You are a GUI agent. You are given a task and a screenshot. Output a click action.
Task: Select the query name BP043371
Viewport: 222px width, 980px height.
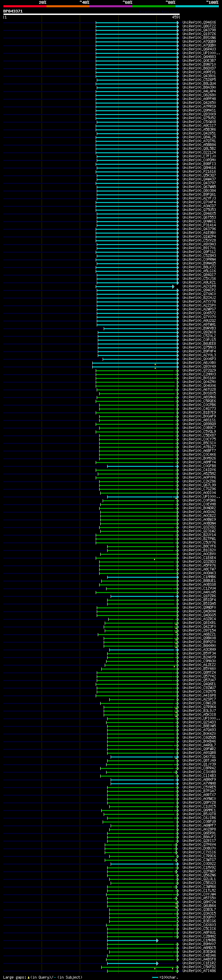pyautogui.click(x=13, y=11)
